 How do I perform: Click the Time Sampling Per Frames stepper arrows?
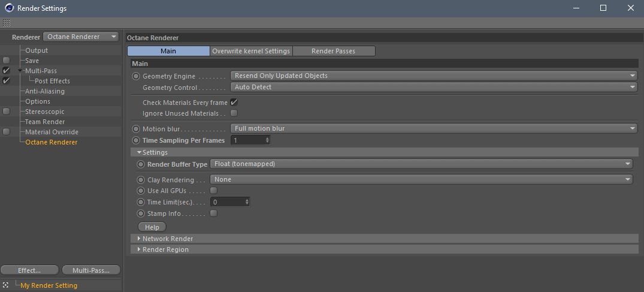[267, 140]
